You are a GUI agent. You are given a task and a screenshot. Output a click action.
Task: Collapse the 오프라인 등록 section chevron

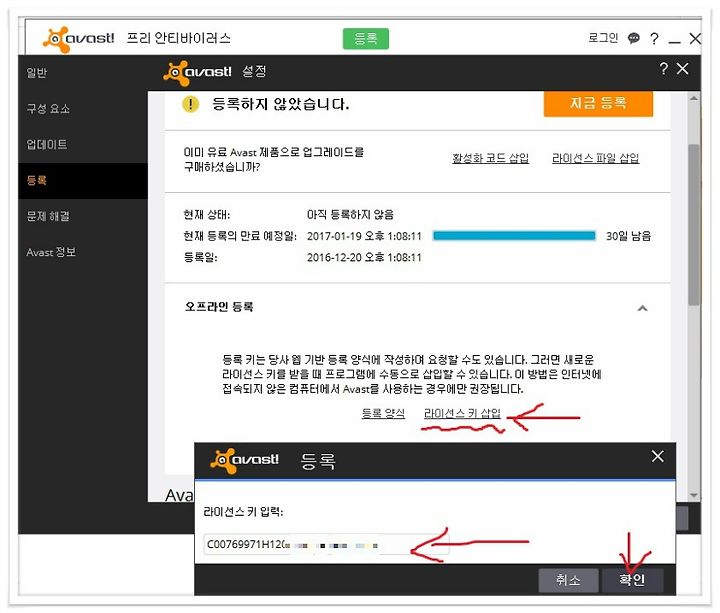643,308
